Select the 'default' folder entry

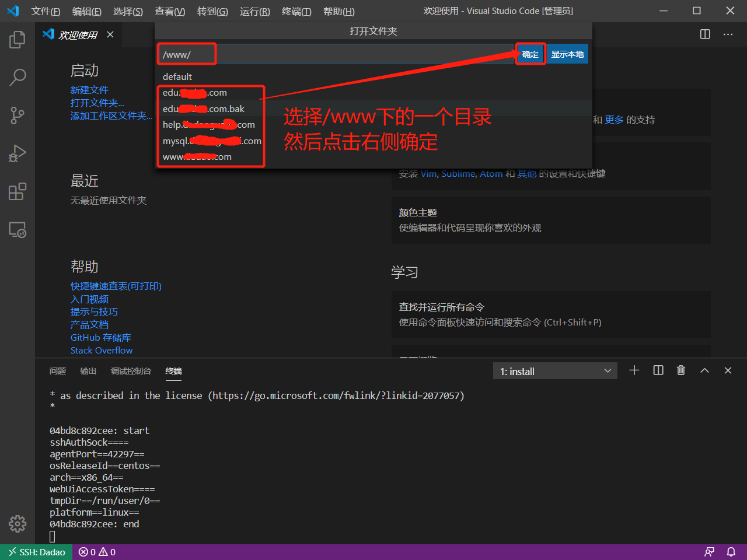point(373,76)
